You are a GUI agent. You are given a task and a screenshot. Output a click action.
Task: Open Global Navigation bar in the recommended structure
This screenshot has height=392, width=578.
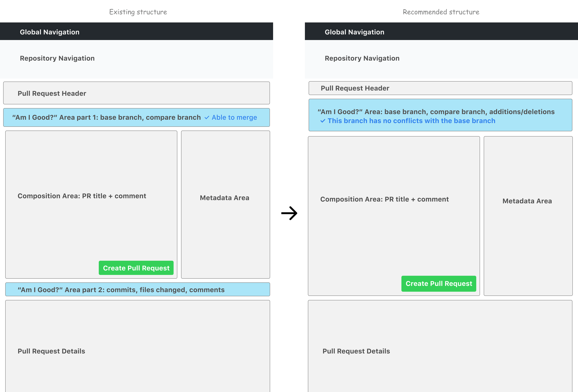[441, 31]
